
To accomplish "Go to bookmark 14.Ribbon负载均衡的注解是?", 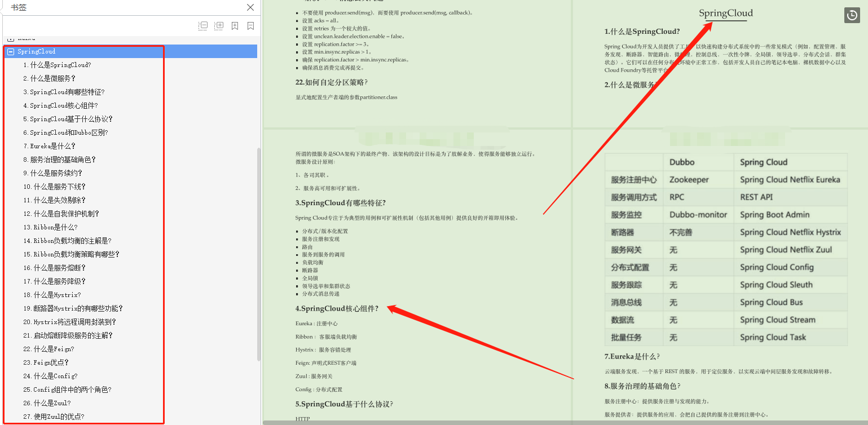I will (67, 241).
